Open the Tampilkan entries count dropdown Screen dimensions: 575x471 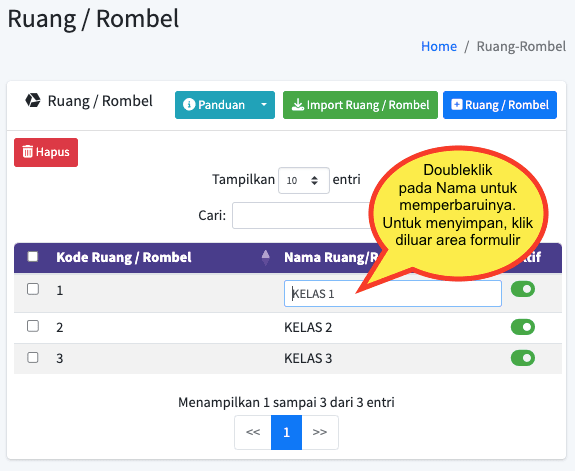(304, 180)
